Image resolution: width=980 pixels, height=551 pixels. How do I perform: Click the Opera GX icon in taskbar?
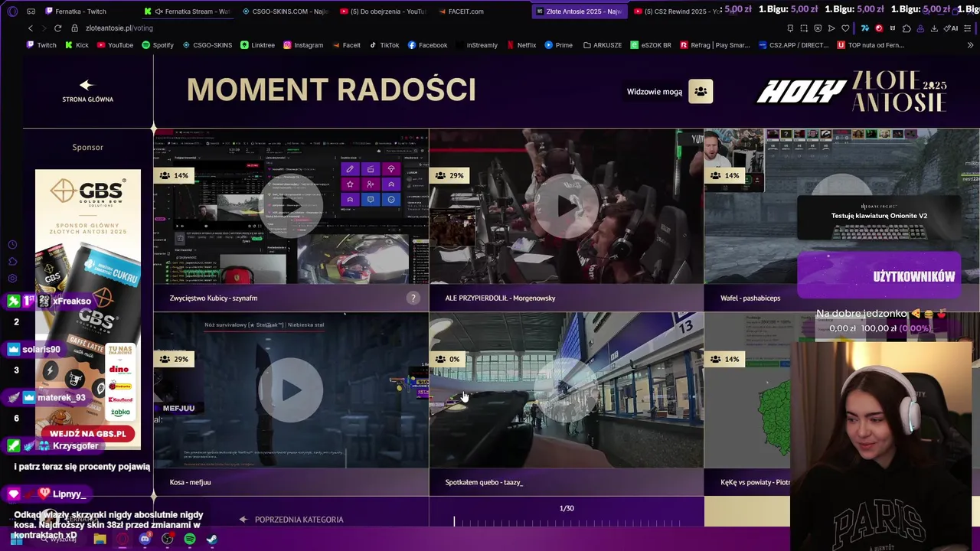[122, 539]
